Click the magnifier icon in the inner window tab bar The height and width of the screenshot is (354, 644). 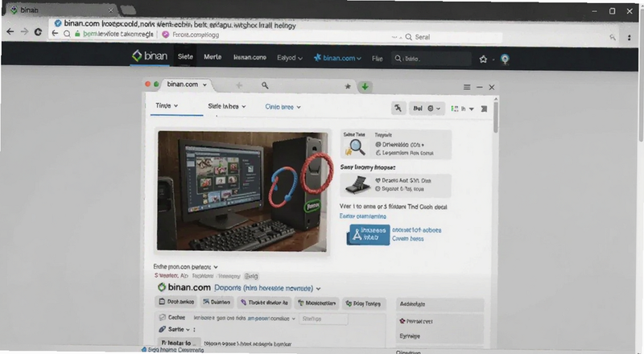[x=265, y=85]
